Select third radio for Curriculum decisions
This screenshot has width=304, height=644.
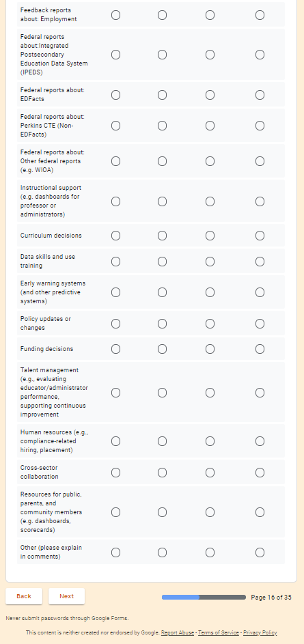tap(210, 236)
